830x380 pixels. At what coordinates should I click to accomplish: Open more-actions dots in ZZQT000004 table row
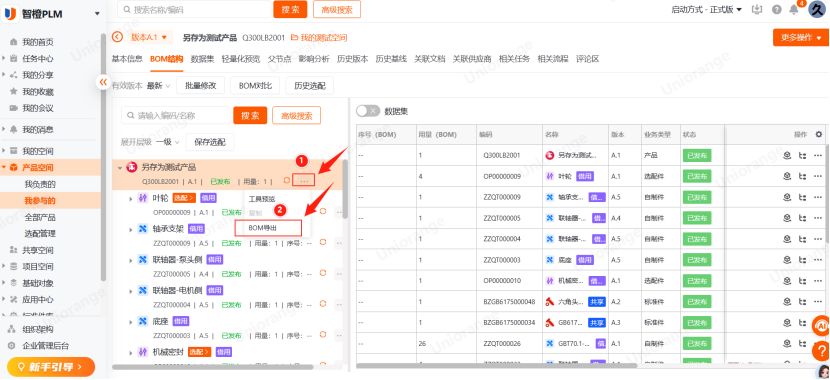818,239
